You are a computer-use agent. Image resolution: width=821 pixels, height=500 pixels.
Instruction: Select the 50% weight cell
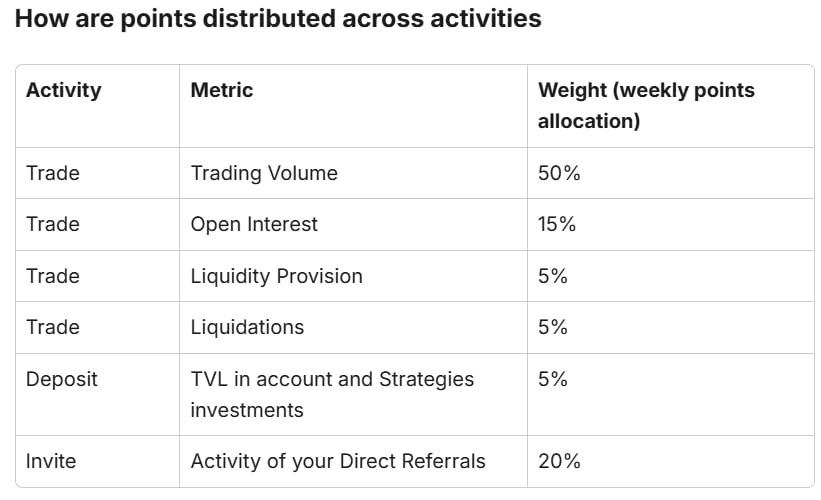tap(559, 173)
